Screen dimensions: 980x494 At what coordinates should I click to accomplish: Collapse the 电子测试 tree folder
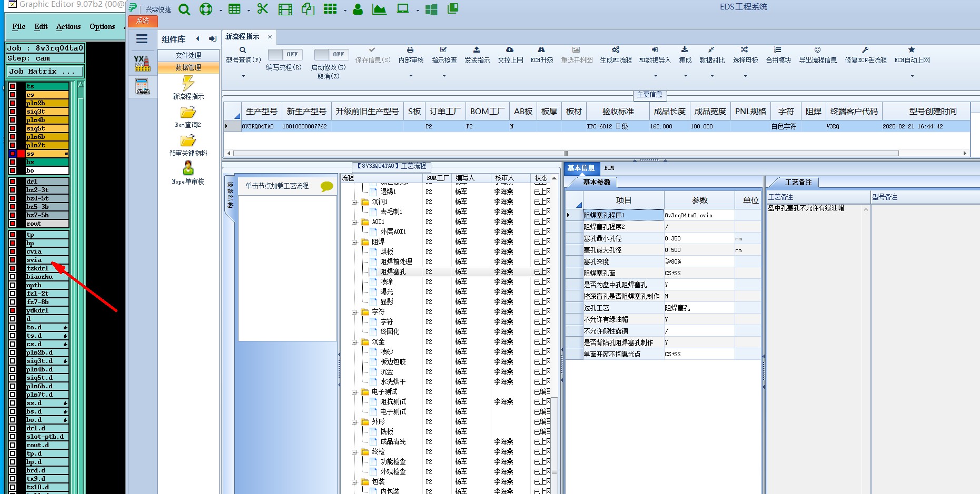coord(355,392)
